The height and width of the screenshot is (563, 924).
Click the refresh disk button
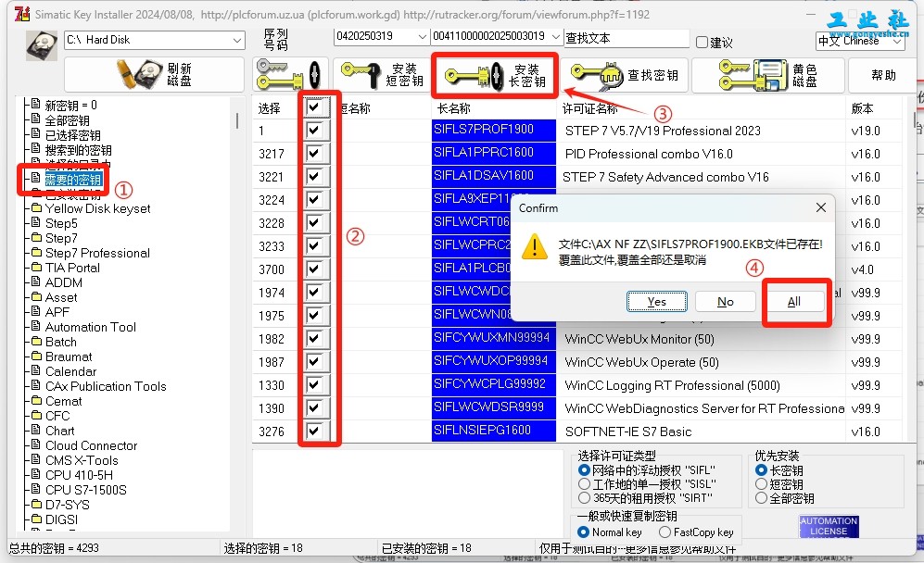(155, 74)
